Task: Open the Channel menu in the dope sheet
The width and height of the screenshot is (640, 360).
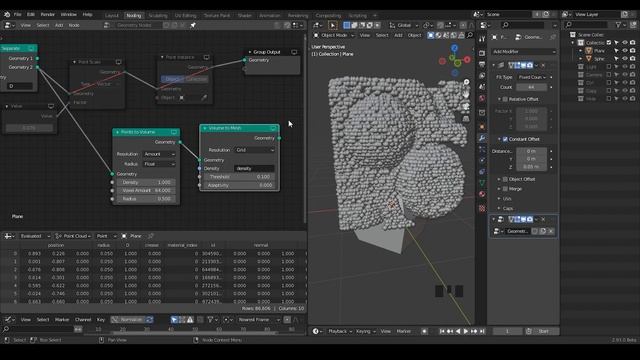Action: tap(83, 320)
